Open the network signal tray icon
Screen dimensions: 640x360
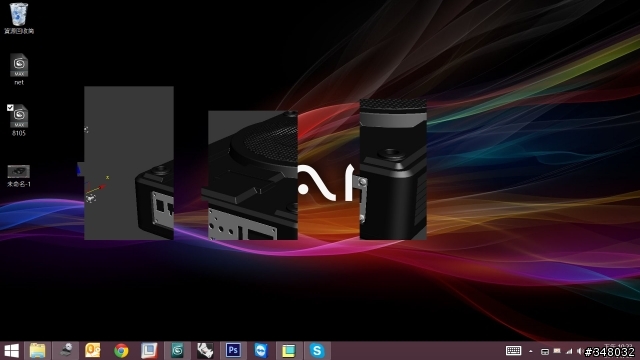click(569, 351)
